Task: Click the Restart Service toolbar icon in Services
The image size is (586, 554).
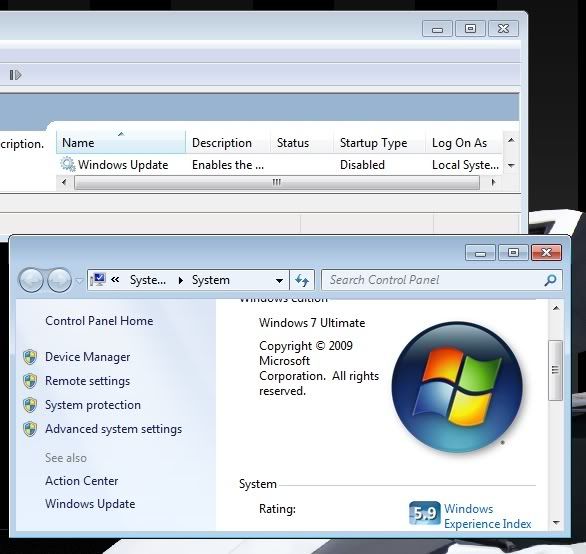Action: point(15,75)
